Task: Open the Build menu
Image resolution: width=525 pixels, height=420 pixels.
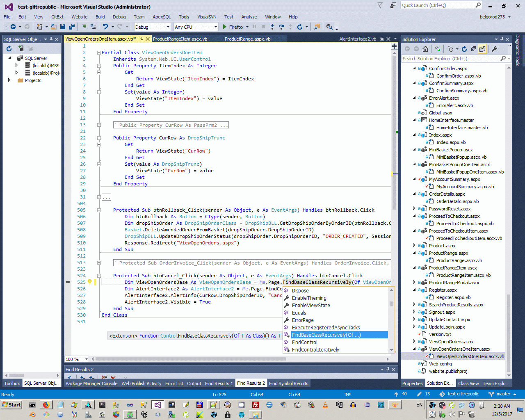Action: pyautogui.click(x=100, y=17)
